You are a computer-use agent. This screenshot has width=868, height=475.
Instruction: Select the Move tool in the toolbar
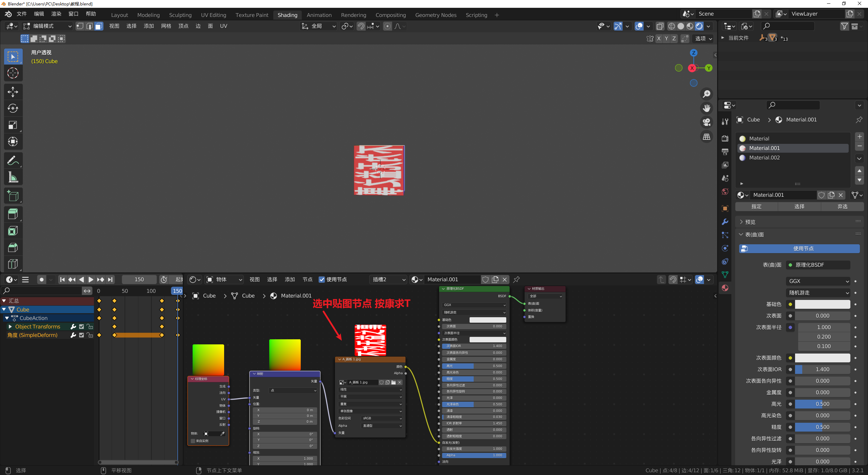(x=13, y=92)
